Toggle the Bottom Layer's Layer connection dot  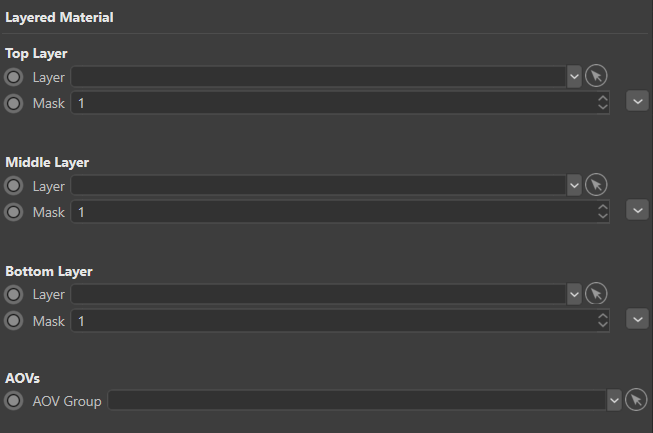14,294
